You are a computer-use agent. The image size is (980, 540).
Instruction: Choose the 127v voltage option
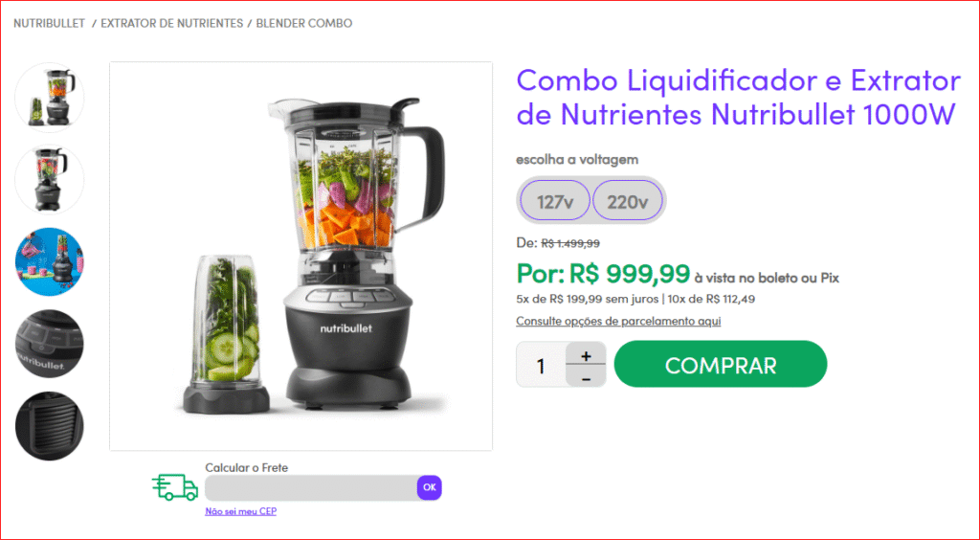pyautogui.click(x=555, y=201)
